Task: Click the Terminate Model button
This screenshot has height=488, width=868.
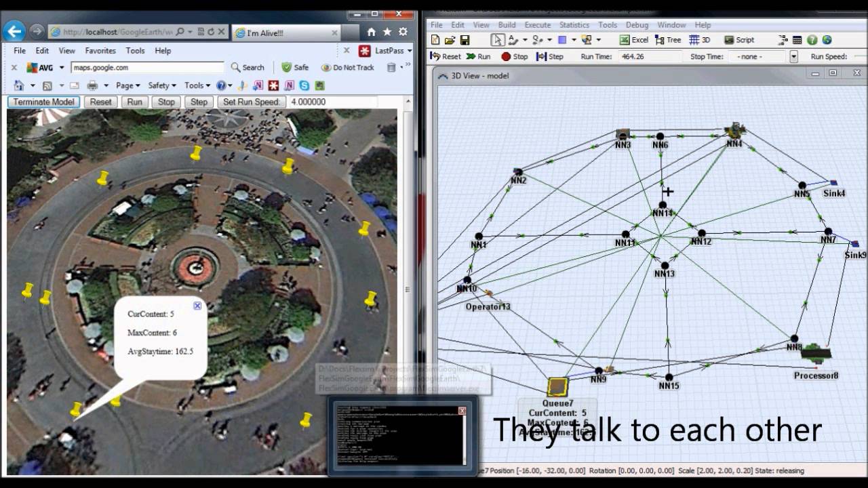Action: pos(44,102)
